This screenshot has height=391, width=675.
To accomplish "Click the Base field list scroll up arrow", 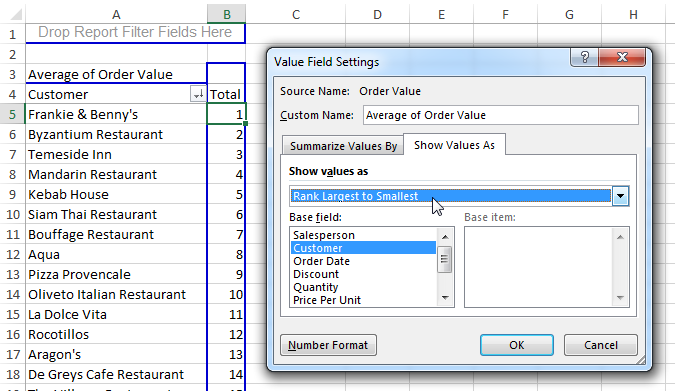I will point(445,237).
